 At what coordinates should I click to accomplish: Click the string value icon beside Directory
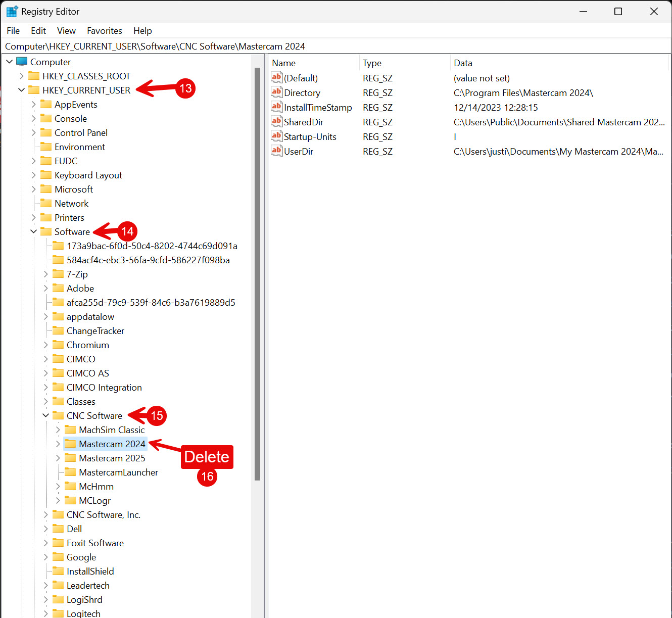(277, 92)
